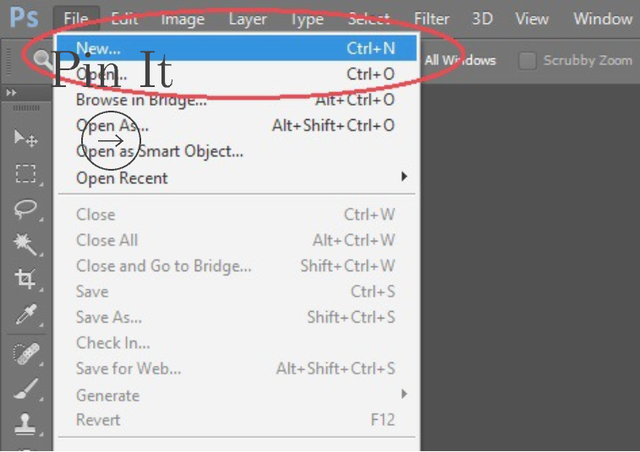Open the 3D menu
Screen dimensions: 640x452
click(x=482, y=19)
